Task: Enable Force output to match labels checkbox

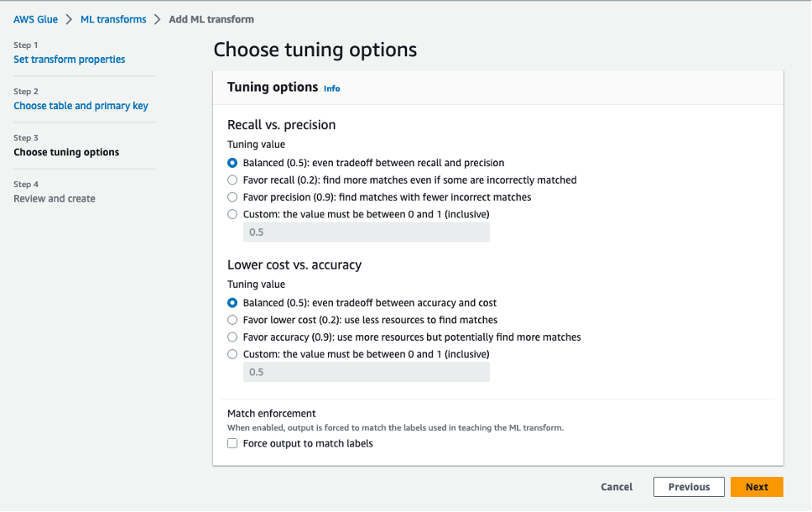Action: coord(232,443)
